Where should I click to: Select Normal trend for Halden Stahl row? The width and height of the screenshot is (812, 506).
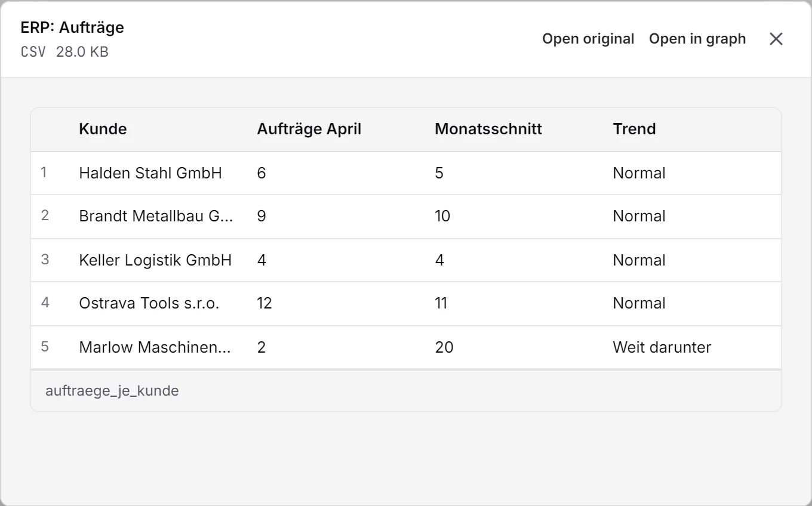639,173
